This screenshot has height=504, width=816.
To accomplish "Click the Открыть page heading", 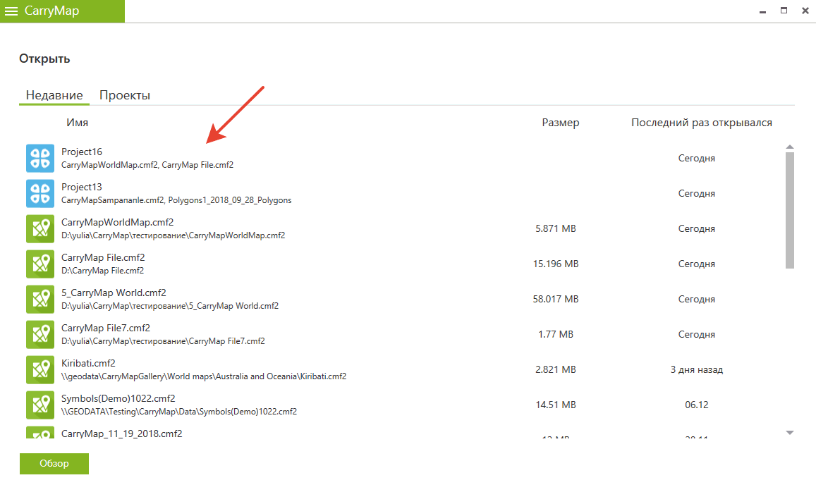I will [x=44, y=59].
